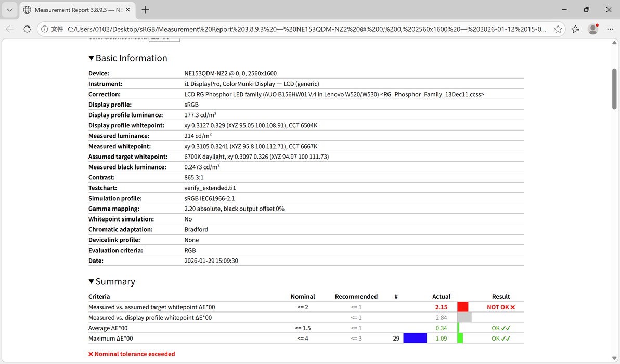Open a new browser tab
The width and height of the screenshot is (620, 364).
click(x=145, y=10)
